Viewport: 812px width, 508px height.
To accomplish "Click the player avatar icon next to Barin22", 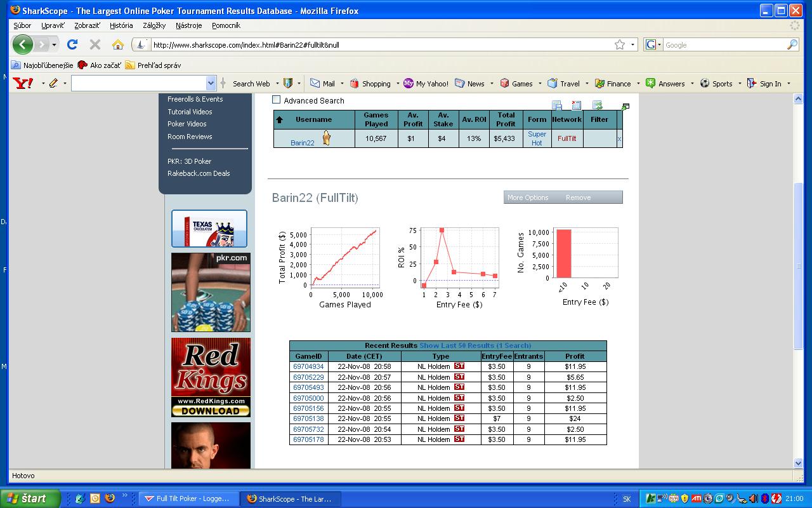I will click(327, 138).
